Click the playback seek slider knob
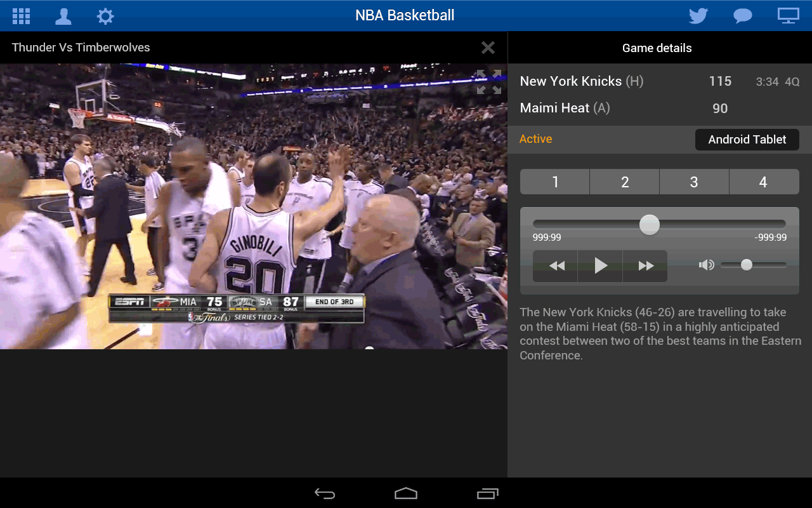The image size is (812, 508). (650, 224)
